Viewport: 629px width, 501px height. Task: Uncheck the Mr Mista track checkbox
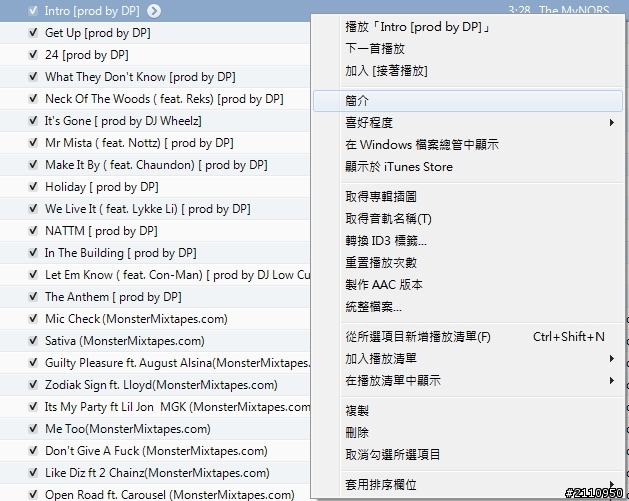click(x=33, y=143)
